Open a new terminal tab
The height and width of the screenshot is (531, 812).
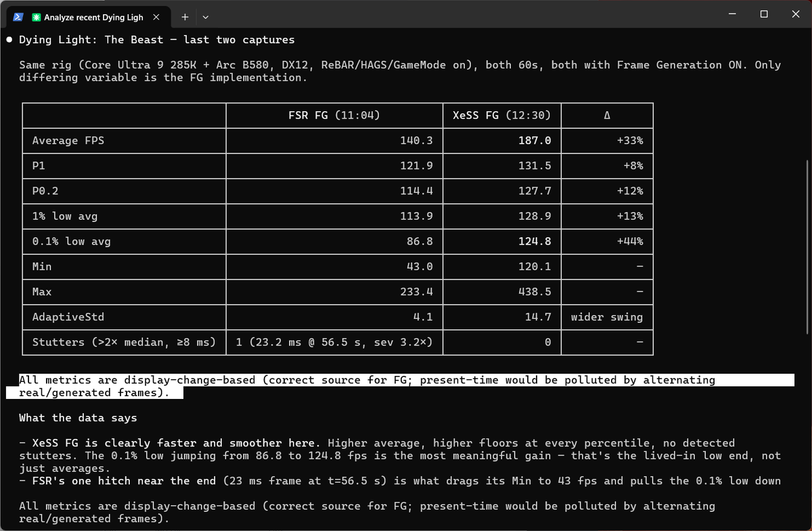click(x=185, y=16)
